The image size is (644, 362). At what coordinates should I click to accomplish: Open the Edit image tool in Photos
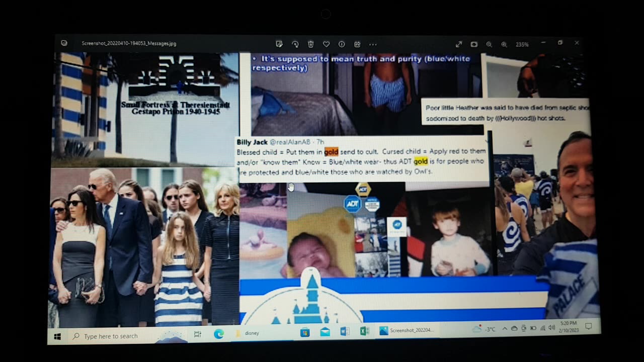(279, 44)
